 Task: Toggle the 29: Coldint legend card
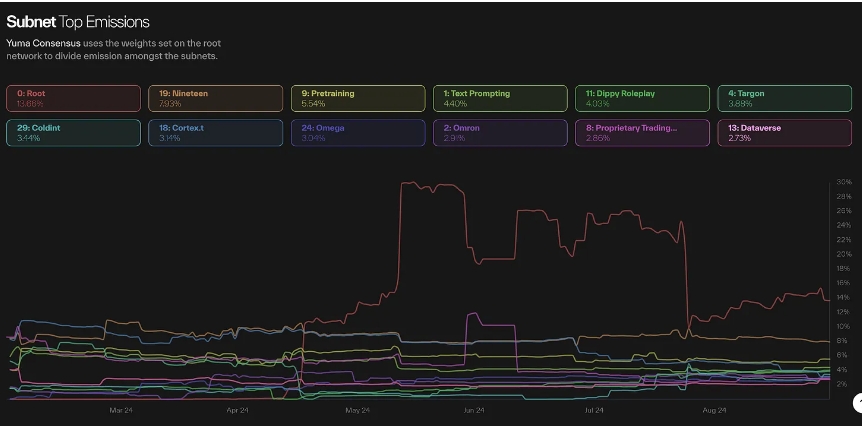pyautogui.click(x=73, y=133)
